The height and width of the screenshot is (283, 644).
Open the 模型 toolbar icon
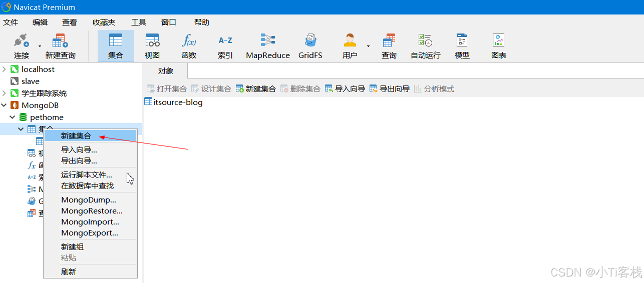pyautogui.click(x=462, y=46)
